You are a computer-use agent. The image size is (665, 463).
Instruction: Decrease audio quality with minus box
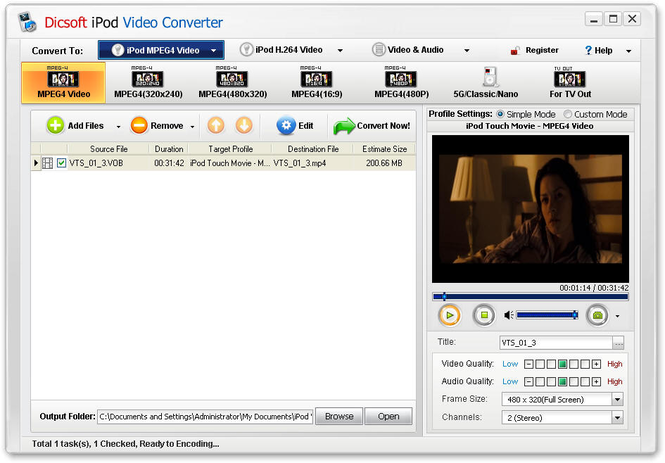pos(528,382)
